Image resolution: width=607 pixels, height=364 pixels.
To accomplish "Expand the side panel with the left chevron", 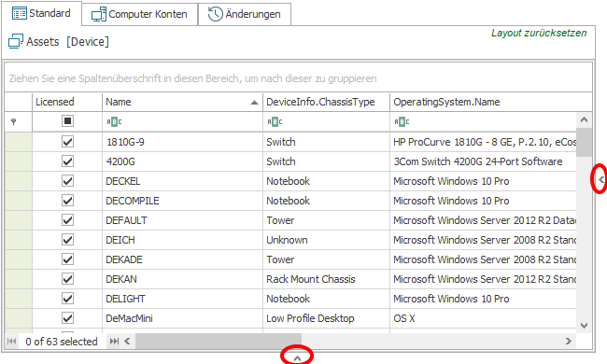I will (600, 179).
